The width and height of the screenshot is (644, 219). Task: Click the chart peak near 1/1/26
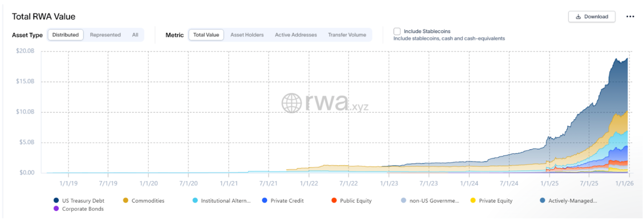tap(627, 59)
